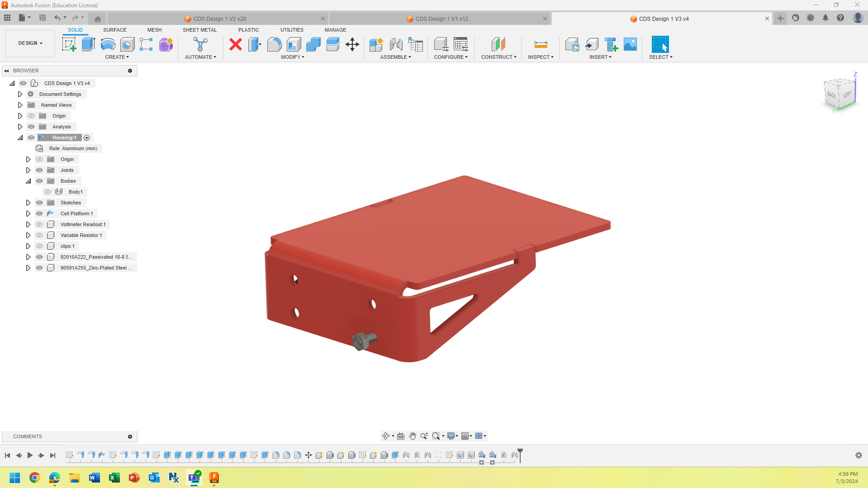Viewport: 868px width, 488px height.
Task: Toggle visibility of Joints folder
Action: (39, 170)
